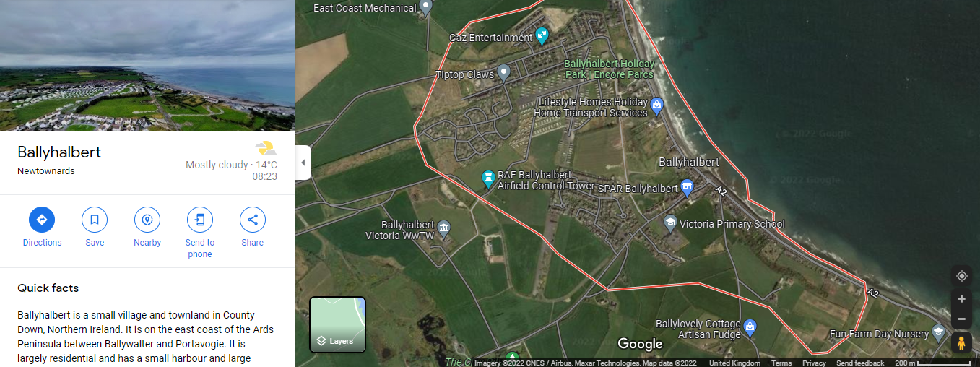This screenshot has width=980, height=367.
Task: Zoom in with the plus button
Action: point(961,298)
